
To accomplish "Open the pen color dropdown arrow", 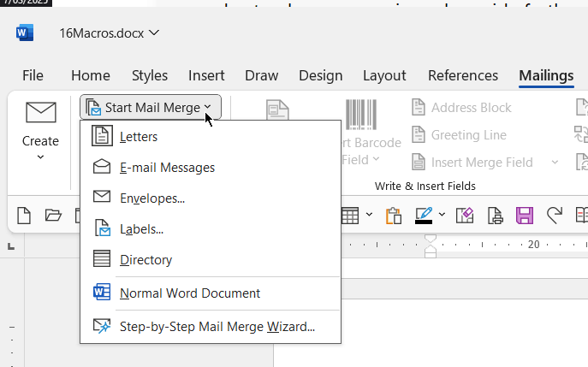I will [442, 215].
